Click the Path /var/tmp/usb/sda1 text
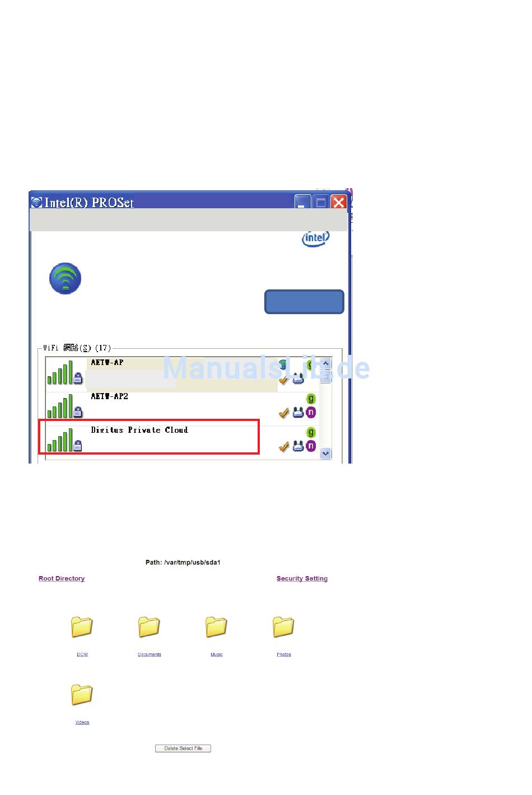532x795 pixels. pos(183,563)
